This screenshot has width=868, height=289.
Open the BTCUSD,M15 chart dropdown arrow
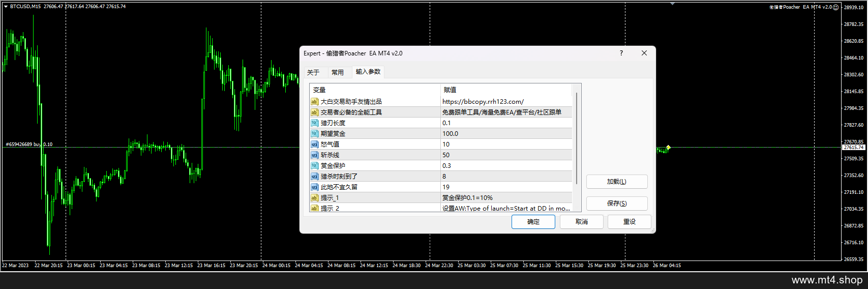pyautogui.click(x=6, y=7)
